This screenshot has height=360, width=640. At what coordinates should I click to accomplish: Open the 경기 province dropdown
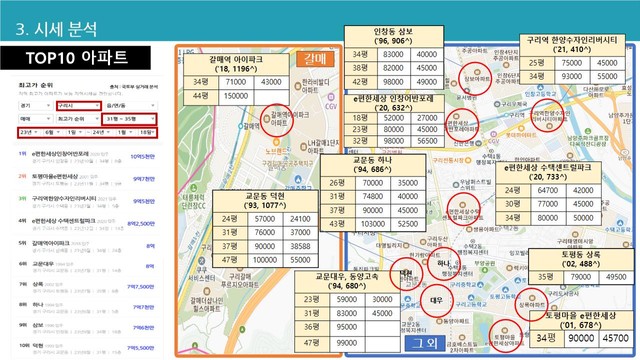coord(36,106)
